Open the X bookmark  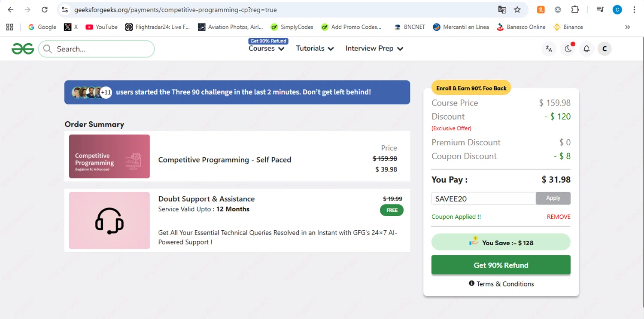point(71,27)
